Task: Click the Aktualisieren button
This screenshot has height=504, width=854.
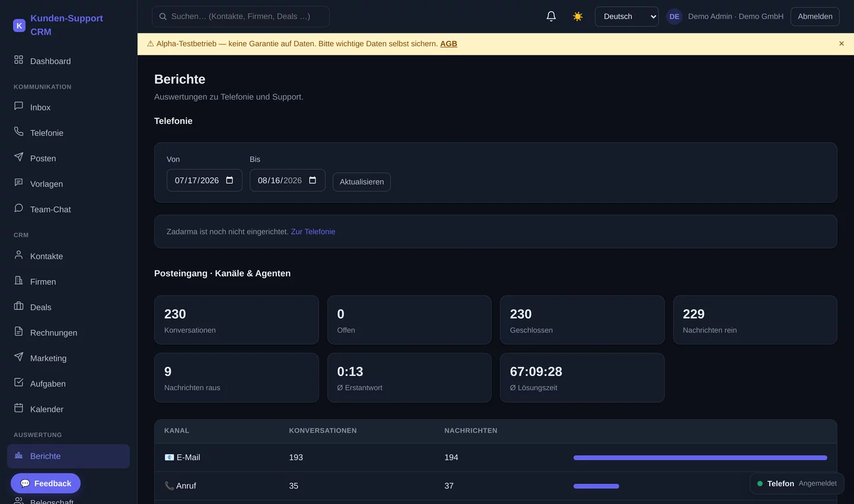Action: 362,182
